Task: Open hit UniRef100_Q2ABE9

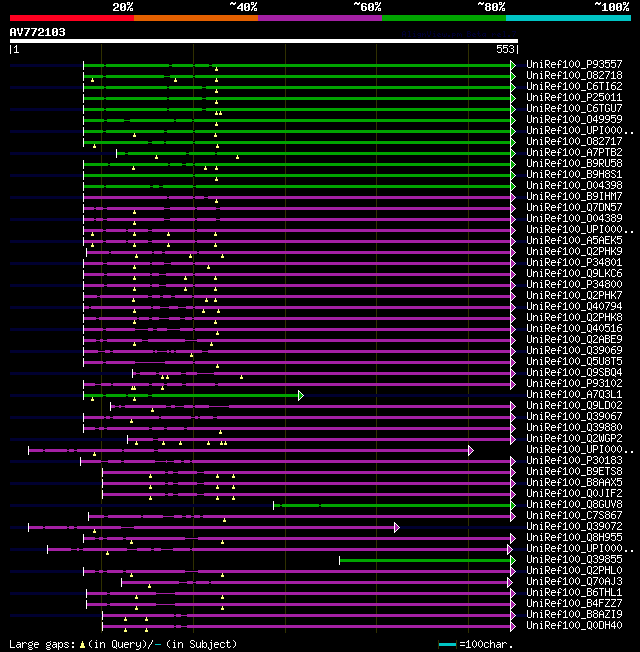Action: point(574,340)
